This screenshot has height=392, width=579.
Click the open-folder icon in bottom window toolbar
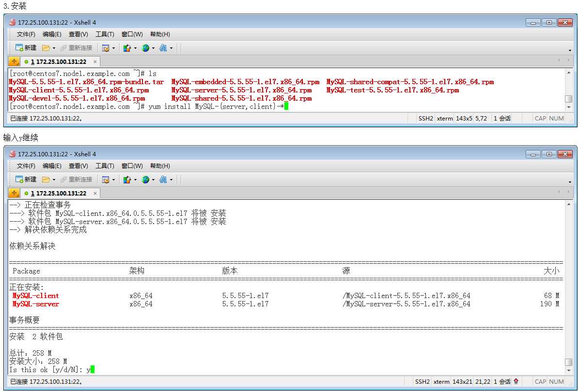point(46,180)
